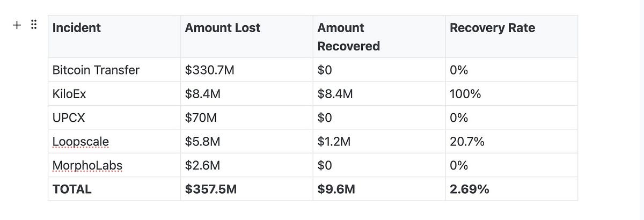Click the $9.6M total recovered cell
This screenshot has width=644, height=220.
coord(379,189)
